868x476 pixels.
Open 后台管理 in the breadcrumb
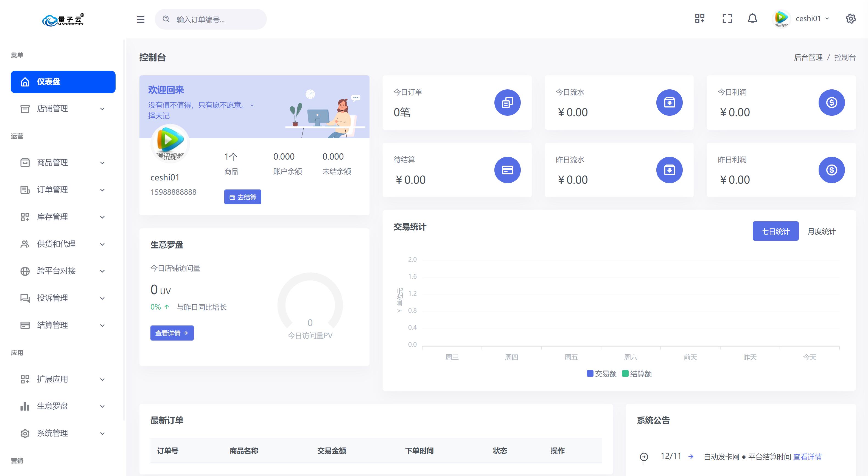click(808, 57)
